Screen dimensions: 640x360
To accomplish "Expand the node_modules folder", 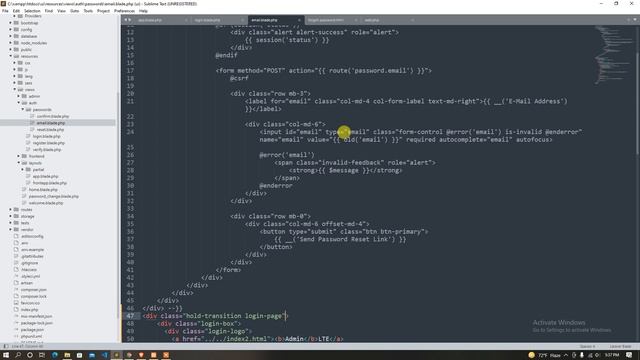I will point(11,43).
